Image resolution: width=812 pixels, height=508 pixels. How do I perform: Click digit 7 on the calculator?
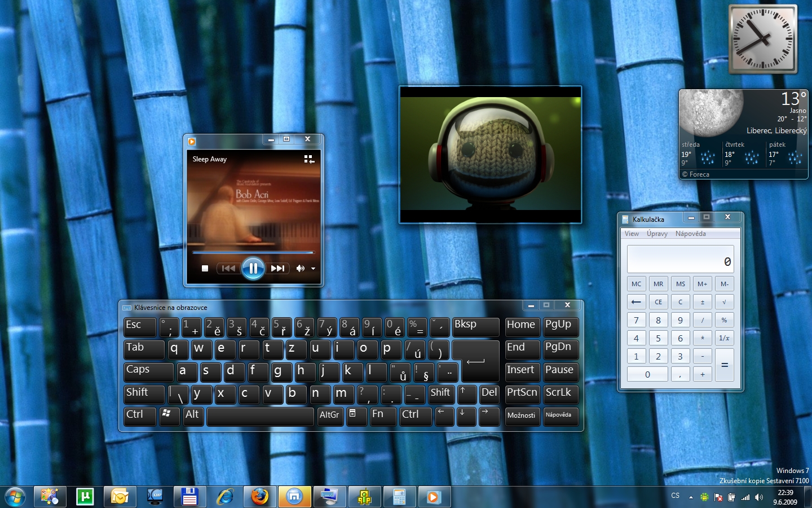tap(637, 320)
